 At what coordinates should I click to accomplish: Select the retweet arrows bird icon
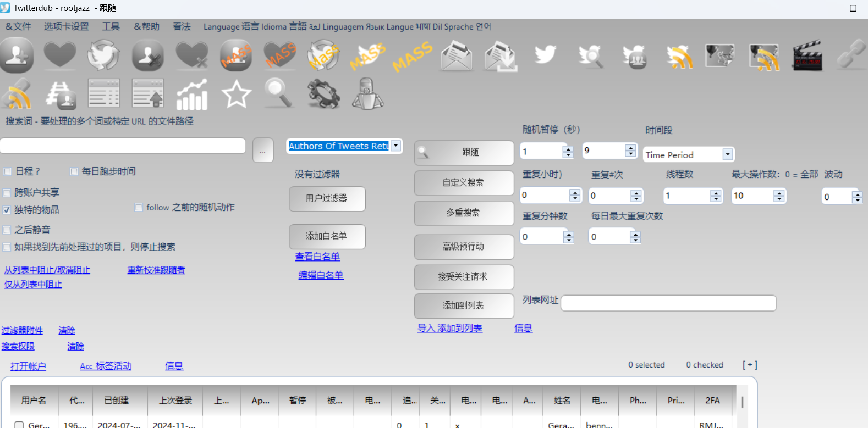tap(103, 55)
